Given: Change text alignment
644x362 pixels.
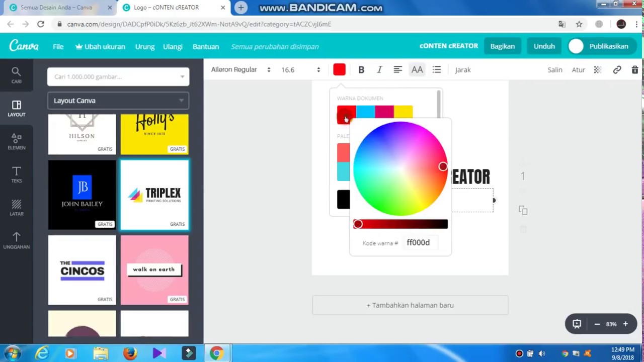Looking at the screenshot, I should pos(397,70).
